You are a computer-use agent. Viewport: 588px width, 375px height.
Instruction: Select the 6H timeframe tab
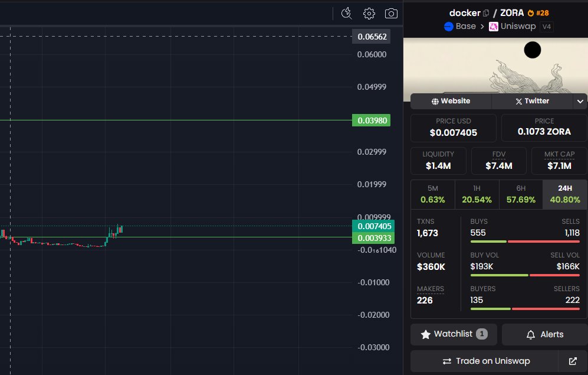coord(521,194)
